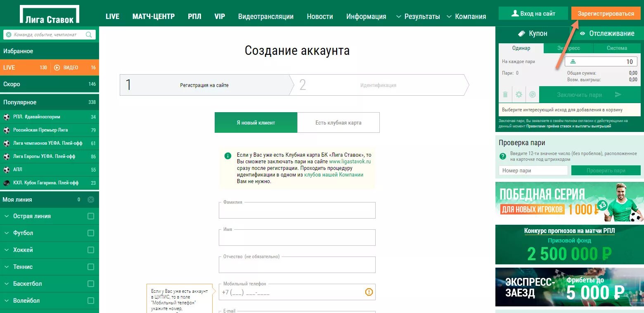Expand the Баскетбол section
Image resolution: width=644 pixels, height=313 pixels.
7,284
